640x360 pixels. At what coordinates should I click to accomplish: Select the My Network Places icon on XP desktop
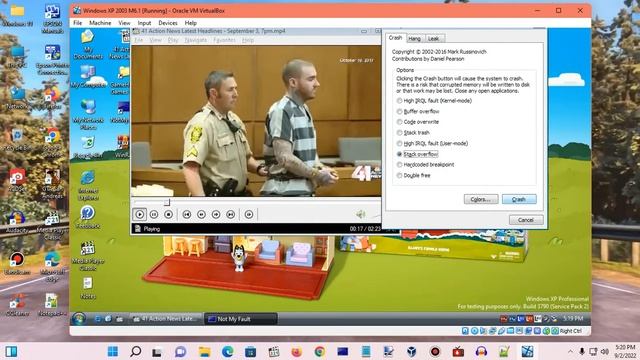coord(88,115)
